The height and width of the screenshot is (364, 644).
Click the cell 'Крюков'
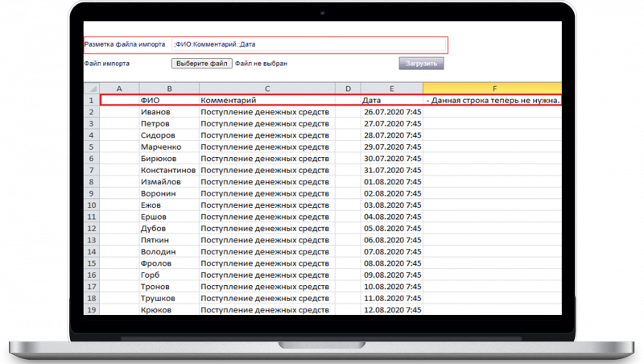169,310
